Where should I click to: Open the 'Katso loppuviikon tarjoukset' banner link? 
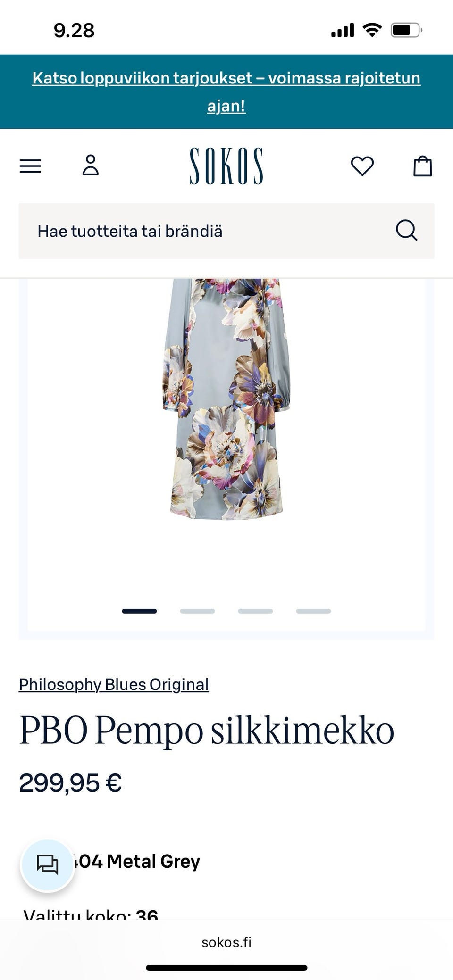tap(226, 91)
